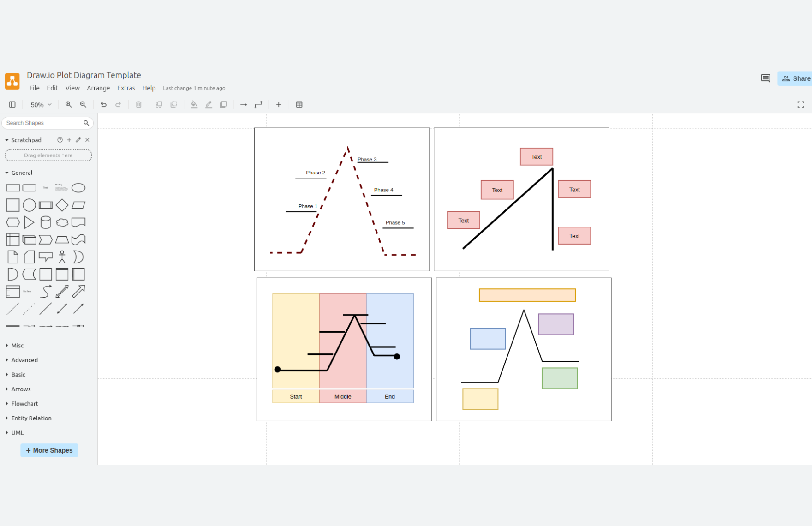Open the waypoints connector style
The image size is (812, 526).
[258, 105]
